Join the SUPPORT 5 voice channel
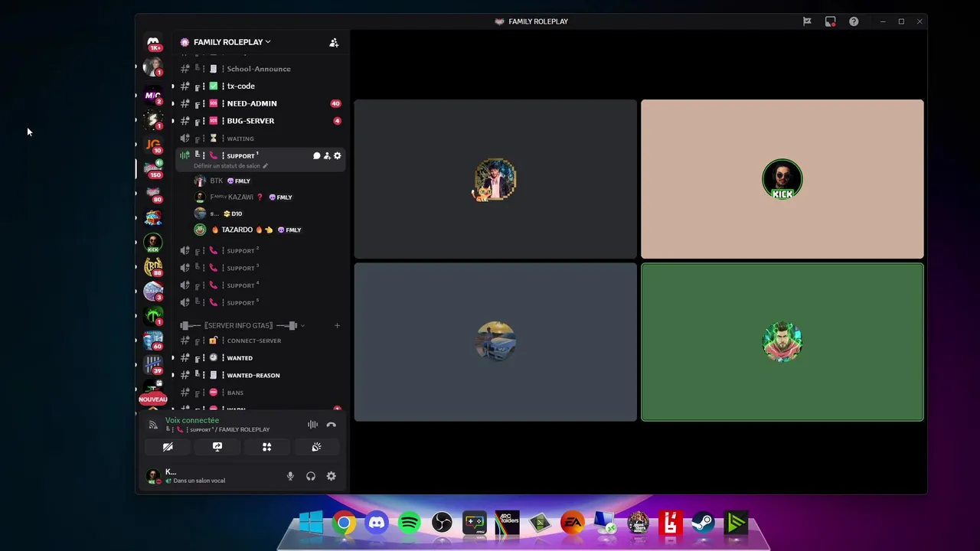Viewport: 980px width, 551px height. (x=260, y=302)
